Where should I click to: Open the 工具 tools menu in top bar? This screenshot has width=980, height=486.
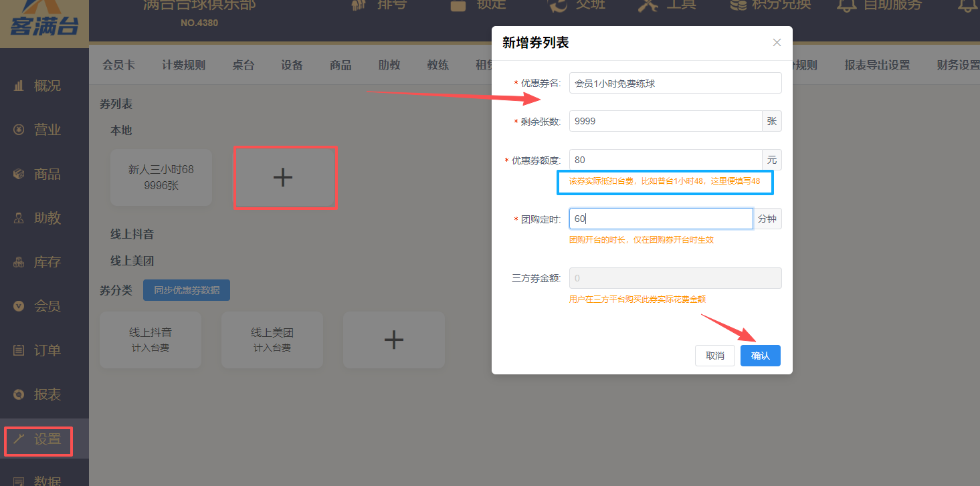tap(666, 7)
